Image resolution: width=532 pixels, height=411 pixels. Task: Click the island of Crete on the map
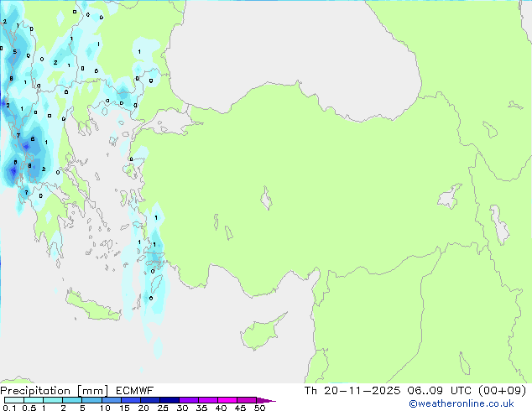91,307
